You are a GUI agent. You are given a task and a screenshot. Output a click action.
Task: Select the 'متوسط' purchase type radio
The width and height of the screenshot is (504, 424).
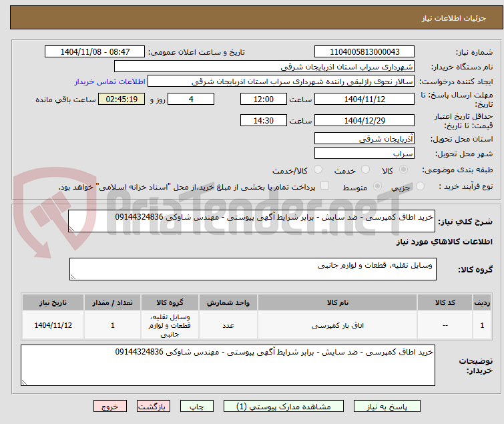[377, 186]
